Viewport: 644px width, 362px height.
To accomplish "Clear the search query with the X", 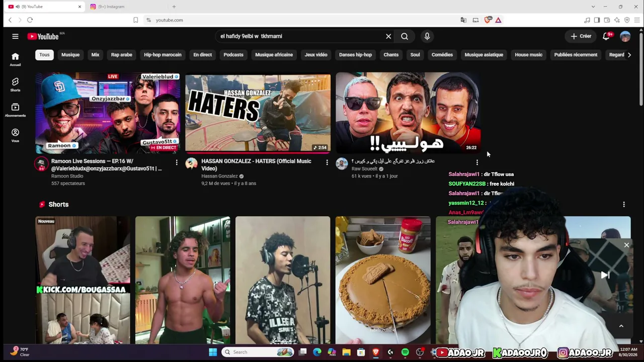I will coord(388,36).
